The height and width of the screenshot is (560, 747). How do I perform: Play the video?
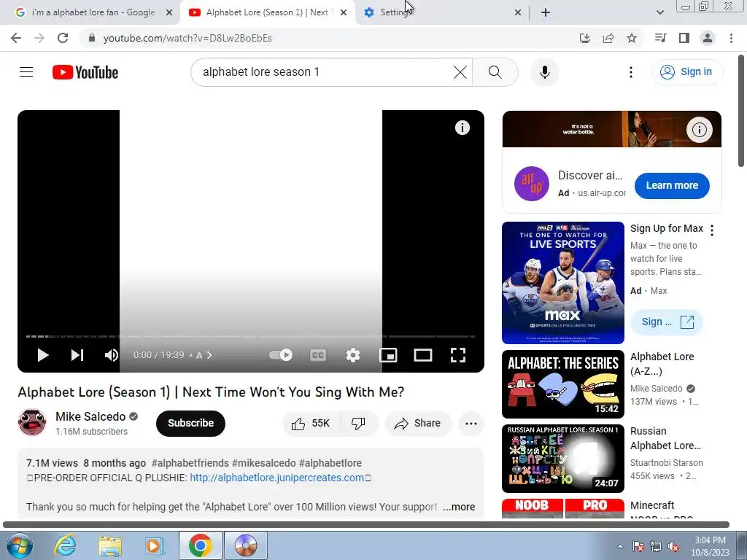point(42,355)
